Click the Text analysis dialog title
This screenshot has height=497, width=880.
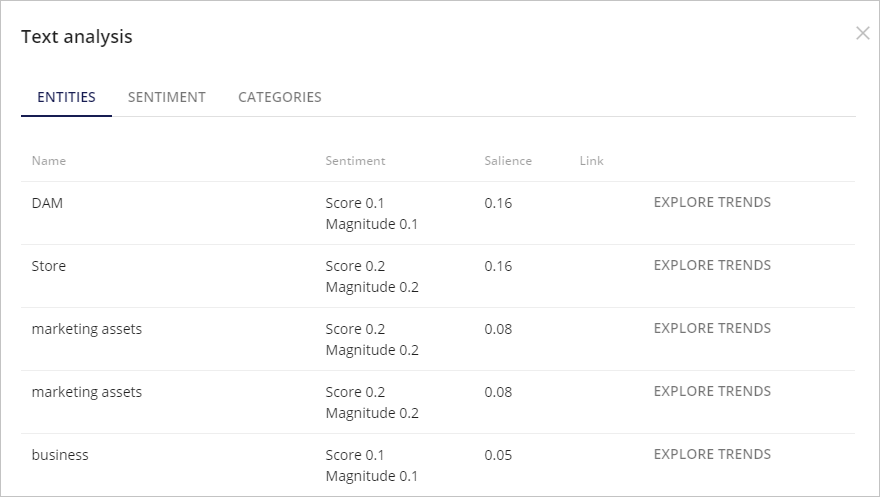[x=77, y=36]
